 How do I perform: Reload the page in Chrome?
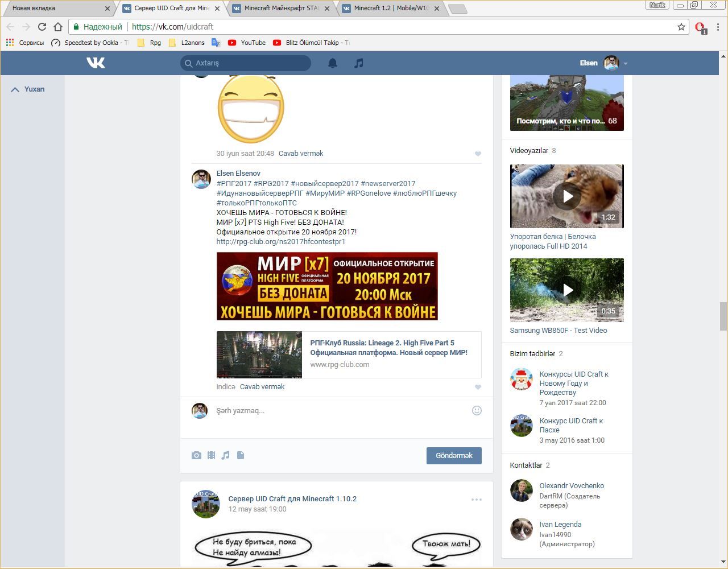point(42,27)
